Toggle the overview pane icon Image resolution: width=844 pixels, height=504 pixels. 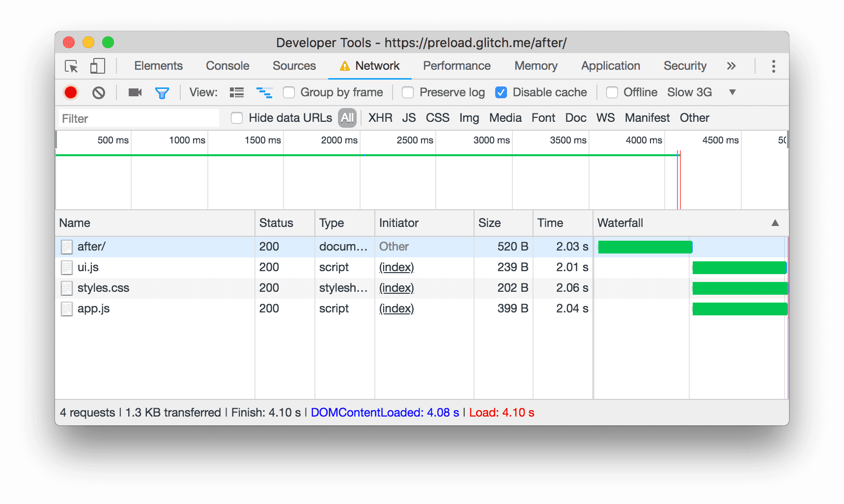pos(264,92)
